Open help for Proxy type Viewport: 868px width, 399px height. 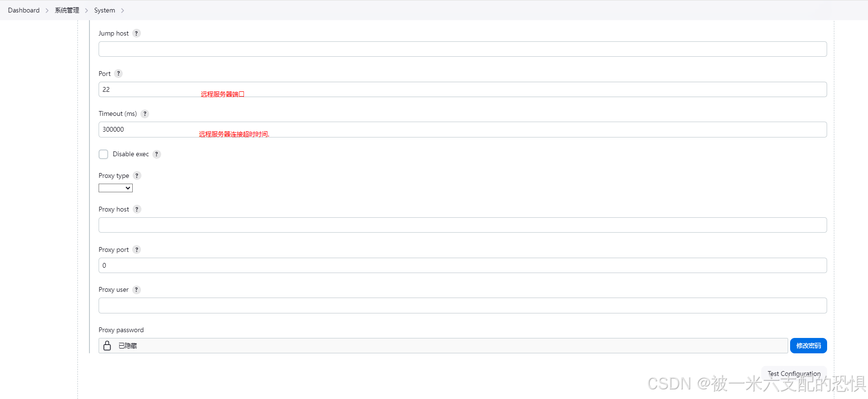tap(137, 175)
